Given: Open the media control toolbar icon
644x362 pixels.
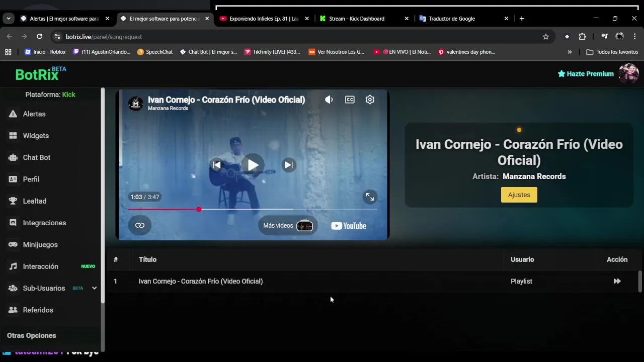Looking at the screenshot, I should click(x=605, y=37).
